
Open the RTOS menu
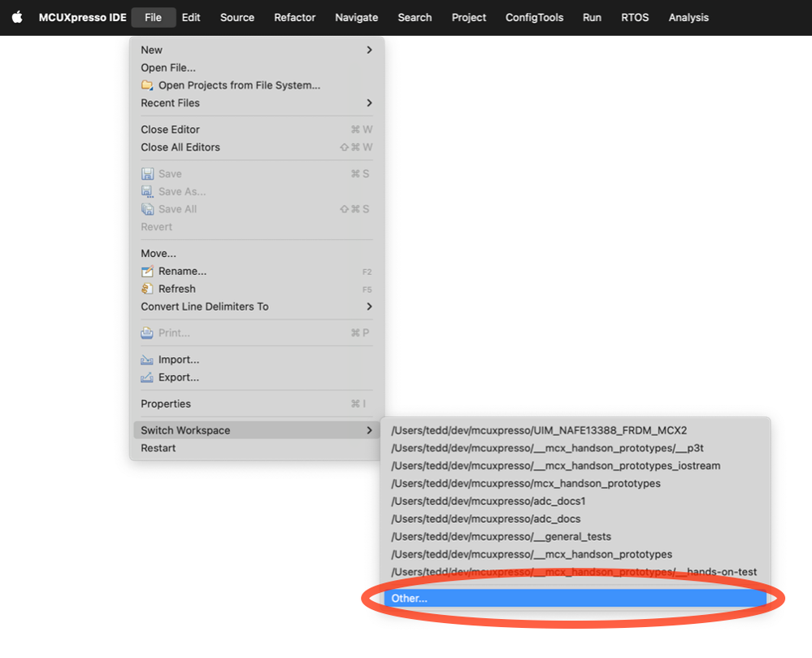pyautogui.click(x=635, y=17)
